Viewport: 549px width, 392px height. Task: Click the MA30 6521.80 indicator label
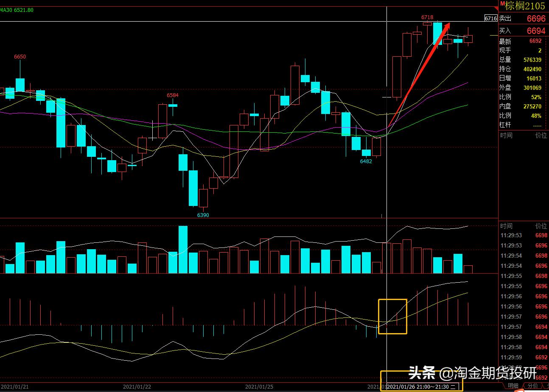(17, 10)
